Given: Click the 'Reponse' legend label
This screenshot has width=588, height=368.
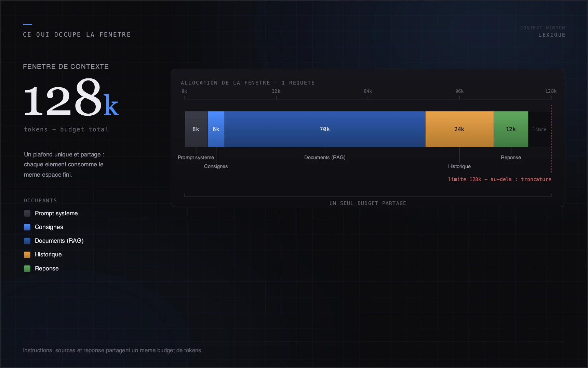Looking at the screenshot, I should click(47, 268).
